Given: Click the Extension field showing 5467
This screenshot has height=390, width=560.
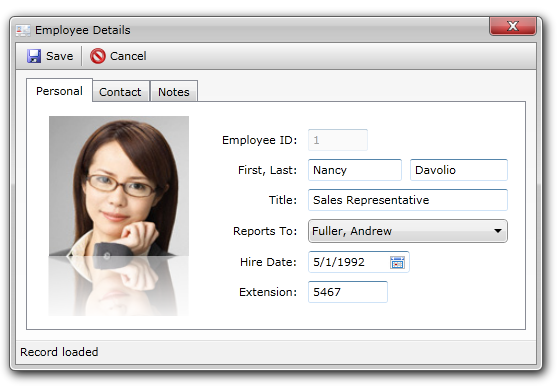Looking at the screenshot, I should (x=348, y=292).
